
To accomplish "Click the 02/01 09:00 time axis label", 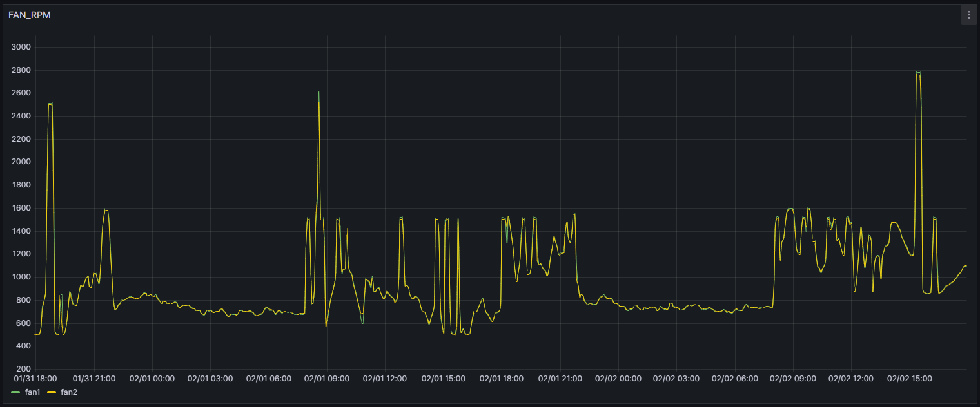I will coord(327,379).
